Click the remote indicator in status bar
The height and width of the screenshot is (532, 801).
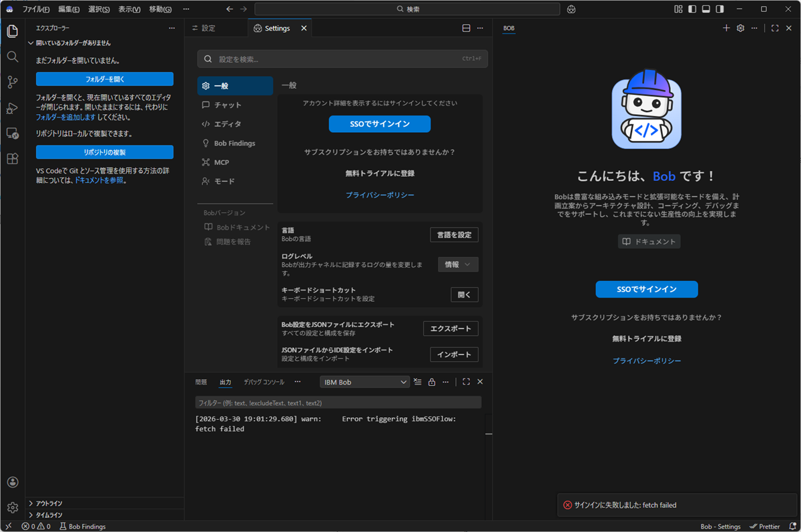tap(9, 527)
